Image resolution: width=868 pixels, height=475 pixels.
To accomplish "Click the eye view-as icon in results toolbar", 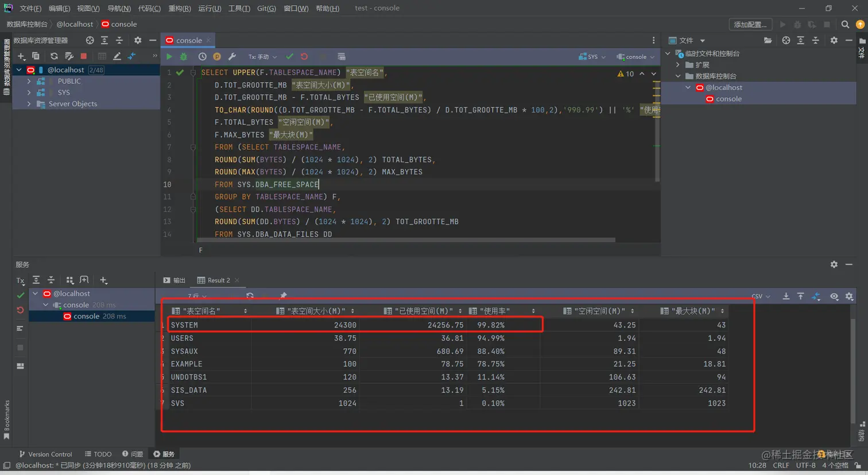I will pyautogui.click(x=834, y=296).
